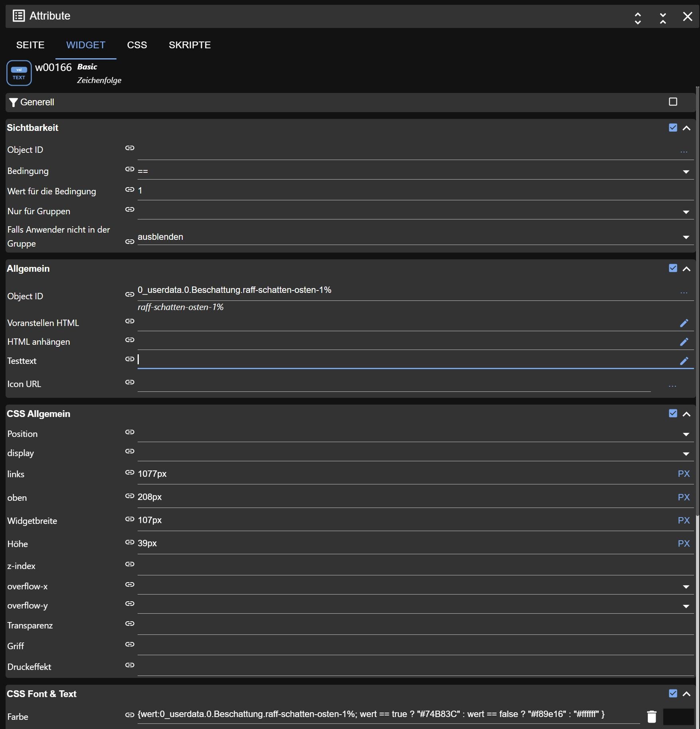Toggle the Allgemein section checkbox
Image resolution: width=700 pixels, height=729 pixels.
point(673,268)
